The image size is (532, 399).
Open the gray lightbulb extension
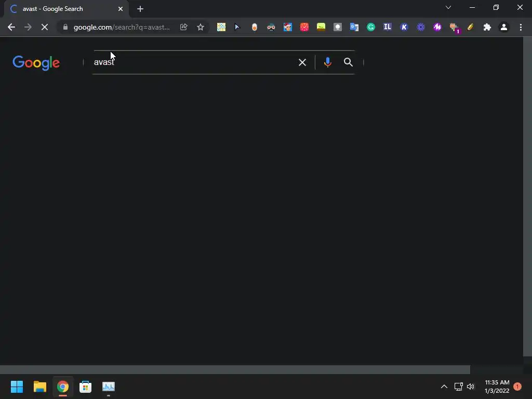pyautogui.click(x=338, y=27)
